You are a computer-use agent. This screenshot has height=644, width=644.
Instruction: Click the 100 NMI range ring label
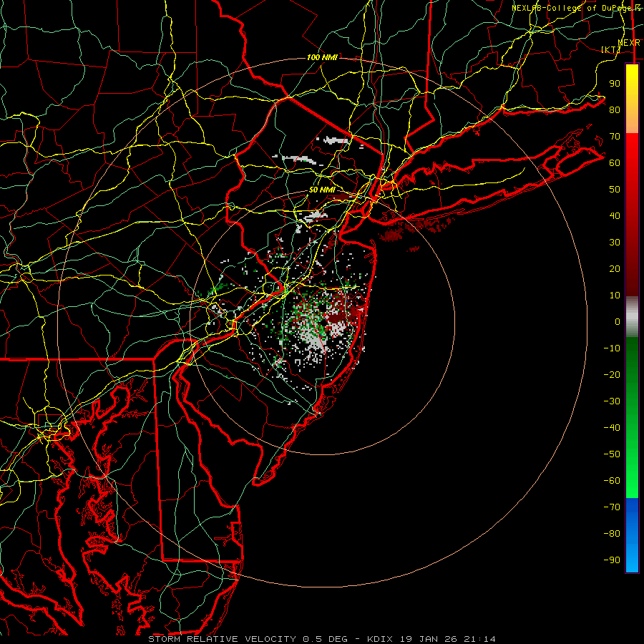click(322, 57)
